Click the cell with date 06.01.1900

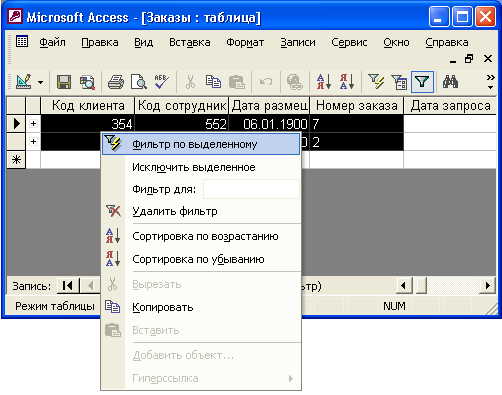pyautogui.click(x=269, y=124)
